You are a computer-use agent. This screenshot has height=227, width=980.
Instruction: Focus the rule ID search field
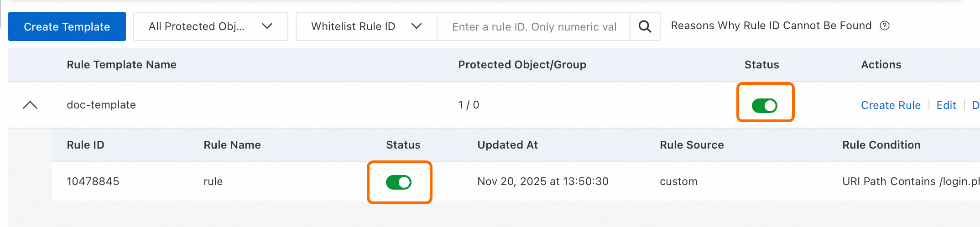point(533,26)
